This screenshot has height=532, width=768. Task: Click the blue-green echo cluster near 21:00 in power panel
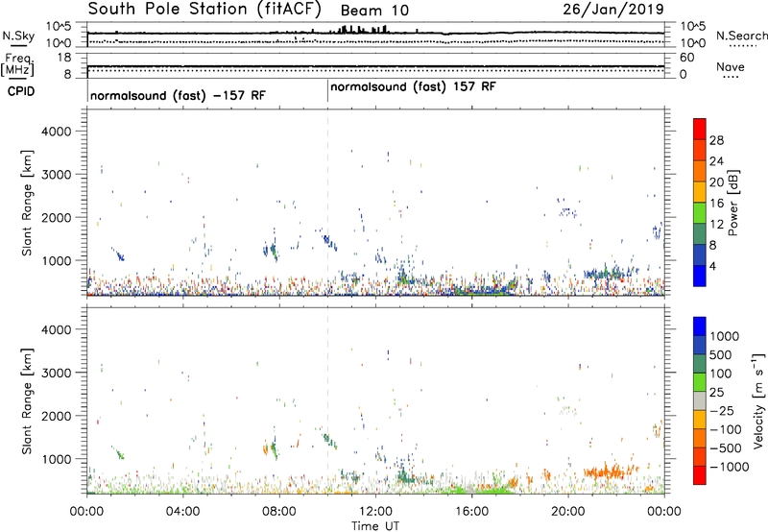click(611, 273)
